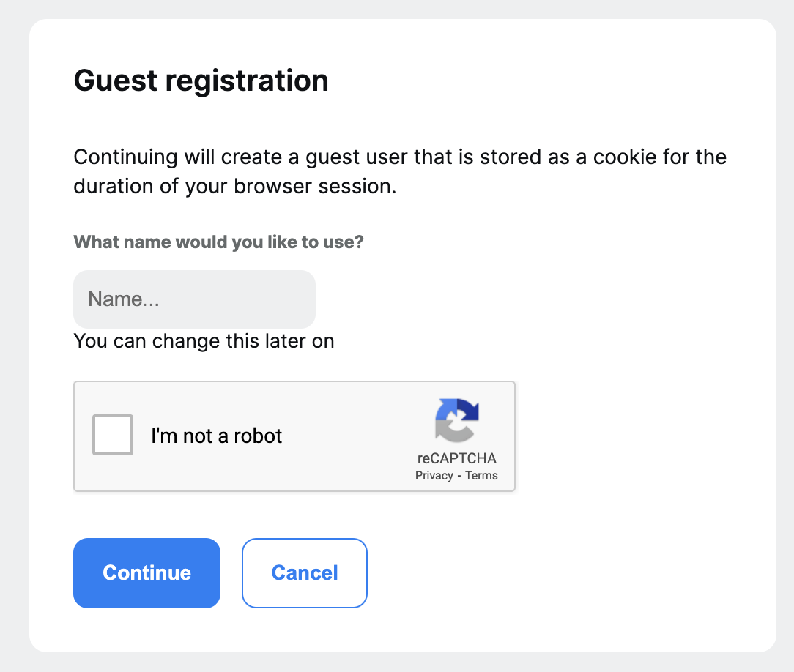Select the What name would you like prompt

click(x=219, y=242)
